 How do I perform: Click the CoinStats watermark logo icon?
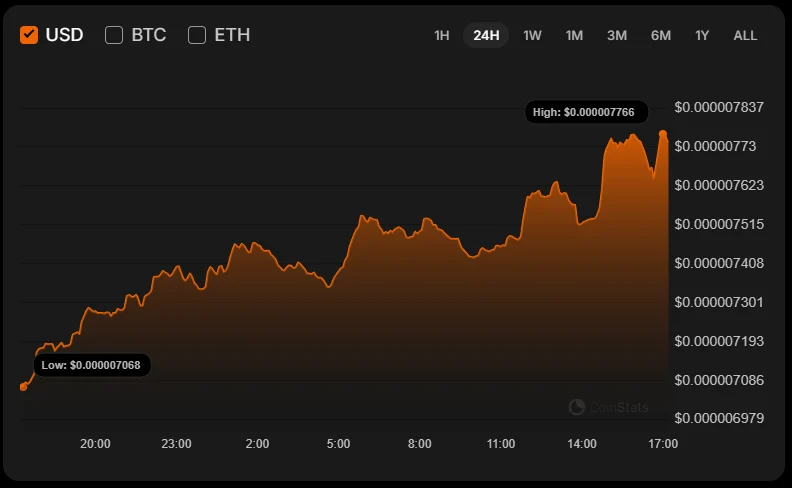[577, 407]
